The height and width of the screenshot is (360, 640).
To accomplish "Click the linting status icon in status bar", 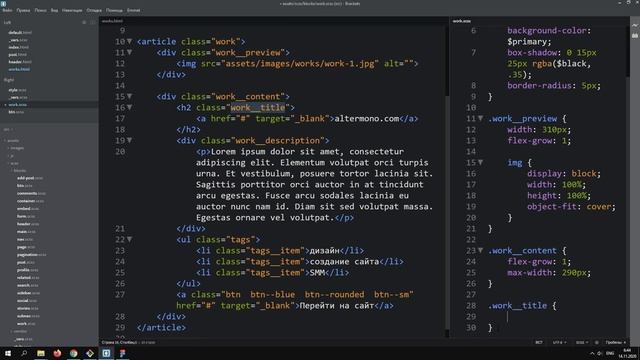I will click(x=597, y=342).
